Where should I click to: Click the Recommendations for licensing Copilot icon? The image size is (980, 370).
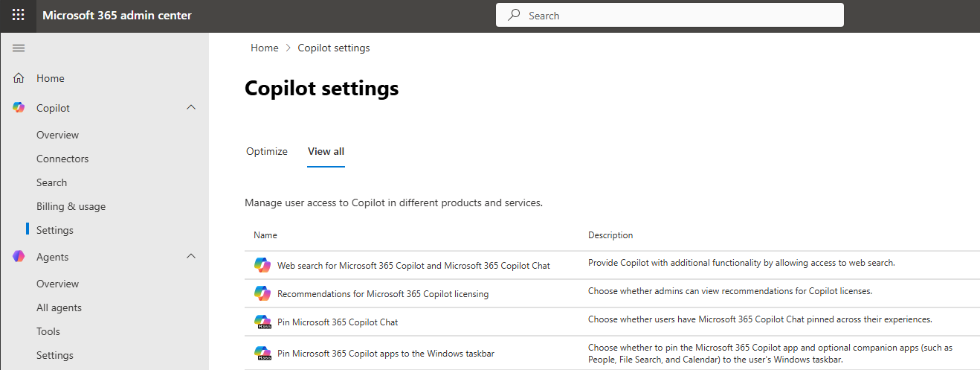click(262, 293)
